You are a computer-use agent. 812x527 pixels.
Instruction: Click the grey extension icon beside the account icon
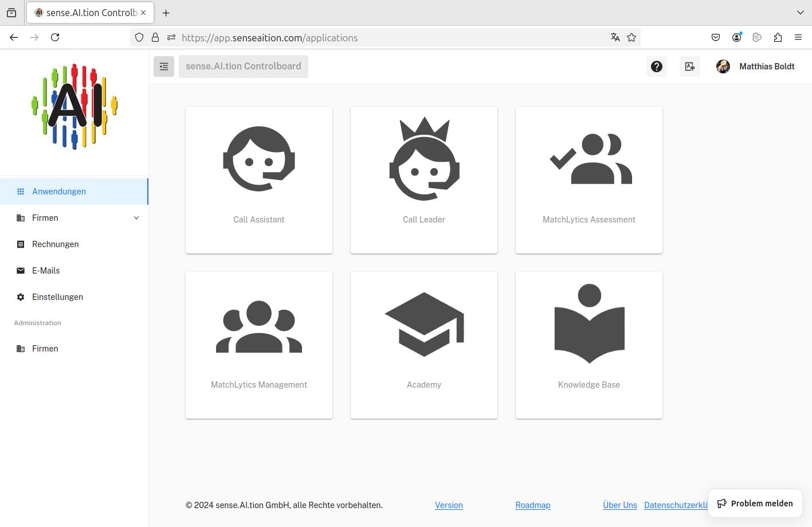[x=757, y=37]
